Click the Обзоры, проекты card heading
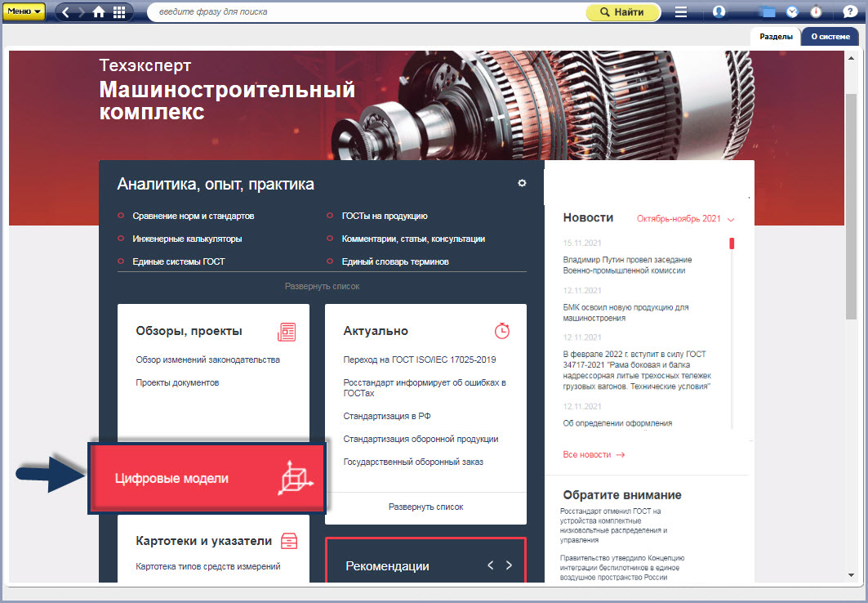This screenshot has height=603, width=868. tap(189, 331)
